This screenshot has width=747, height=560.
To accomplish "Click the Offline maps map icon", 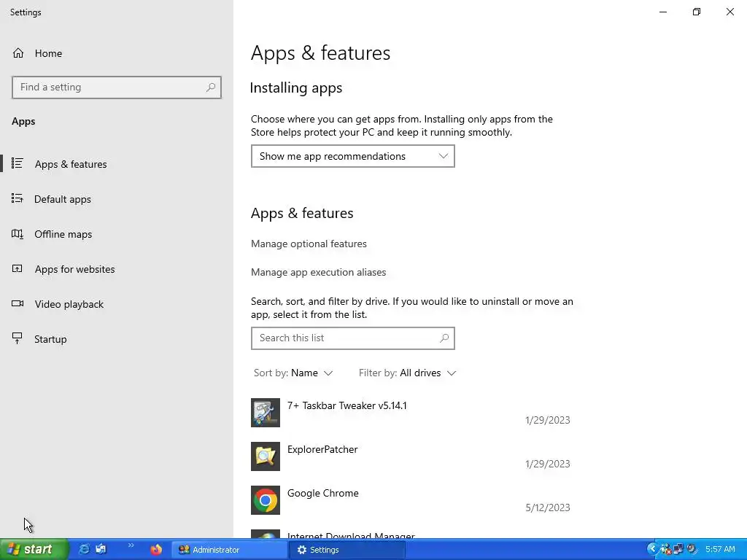I will [18, 234].
